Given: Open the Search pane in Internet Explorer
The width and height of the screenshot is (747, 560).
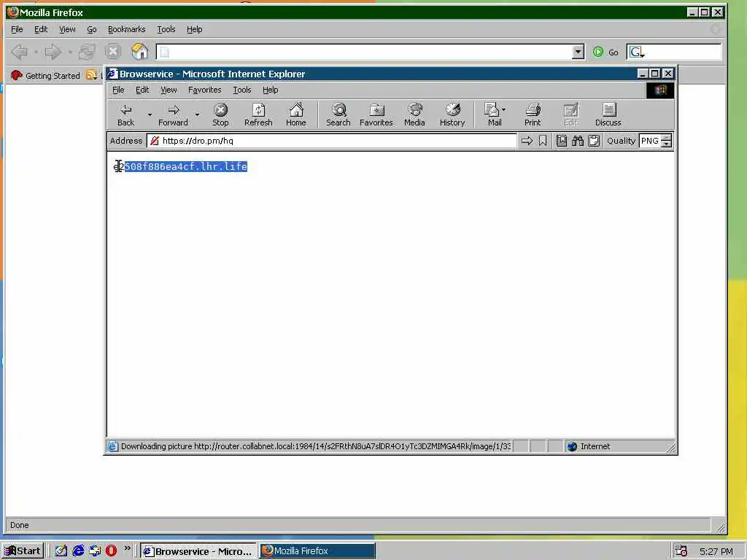Looking at the screenshot, I should point(338,115).
